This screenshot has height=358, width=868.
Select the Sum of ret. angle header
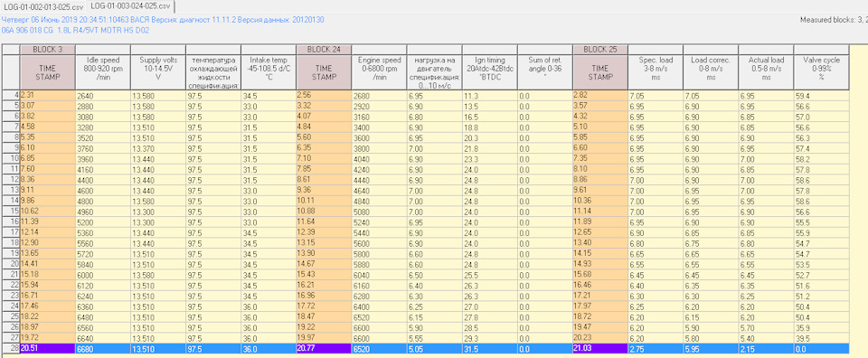[x=544, y=71]
